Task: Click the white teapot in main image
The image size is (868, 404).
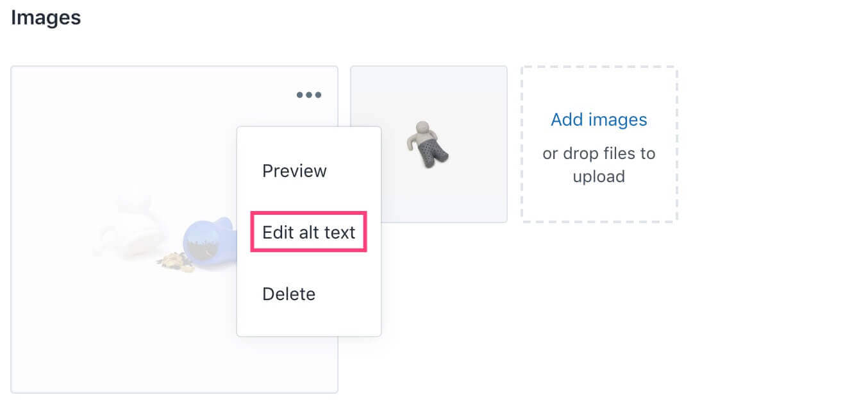Action: [131, 224]
